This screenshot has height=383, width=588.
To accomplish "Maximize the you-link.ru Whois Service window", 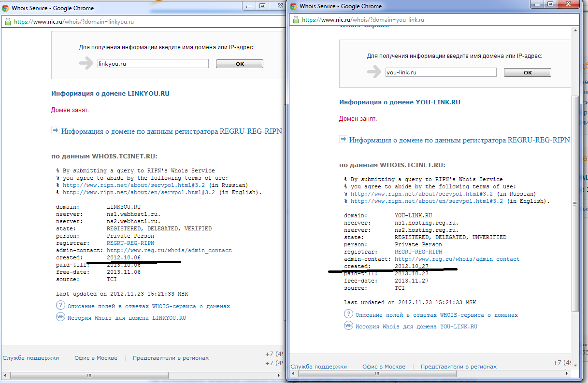I will pos(550,4).
